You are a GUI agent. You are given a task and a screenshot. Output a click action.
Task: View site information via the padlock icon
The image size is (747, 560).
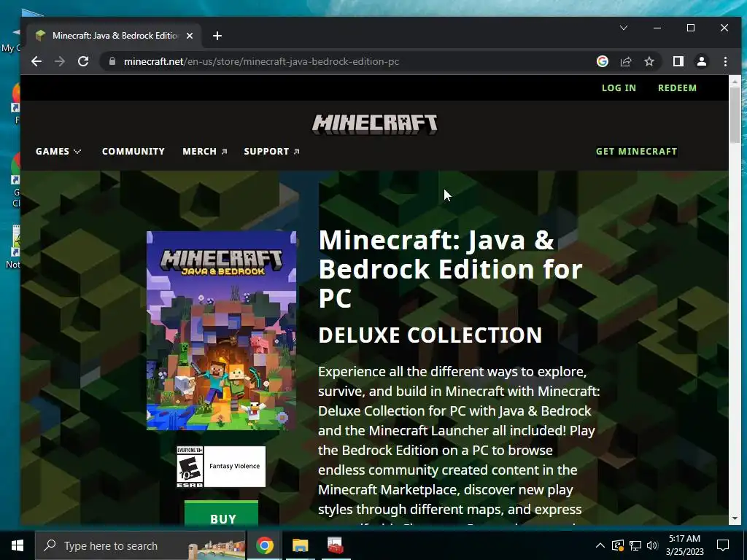[x=112, y=61]
